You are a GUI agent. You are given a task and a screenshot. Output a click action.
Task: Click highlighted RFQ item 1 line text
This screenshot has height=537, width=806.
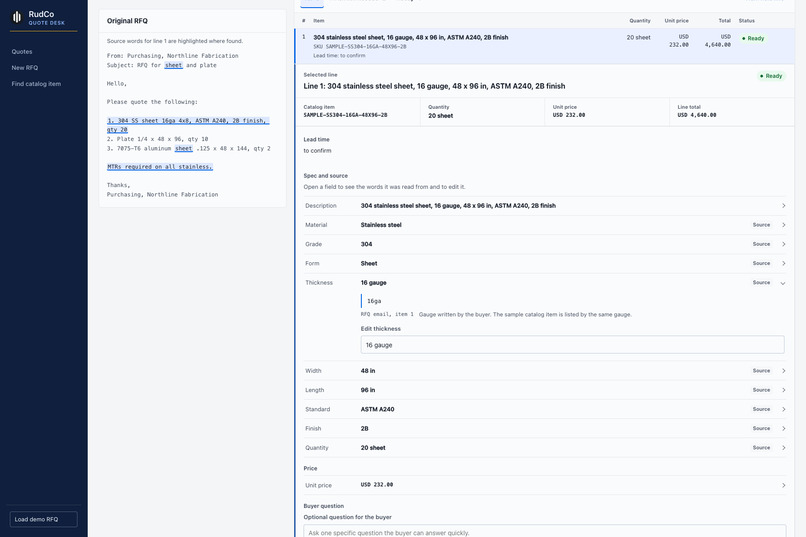(x=188, y=125)
